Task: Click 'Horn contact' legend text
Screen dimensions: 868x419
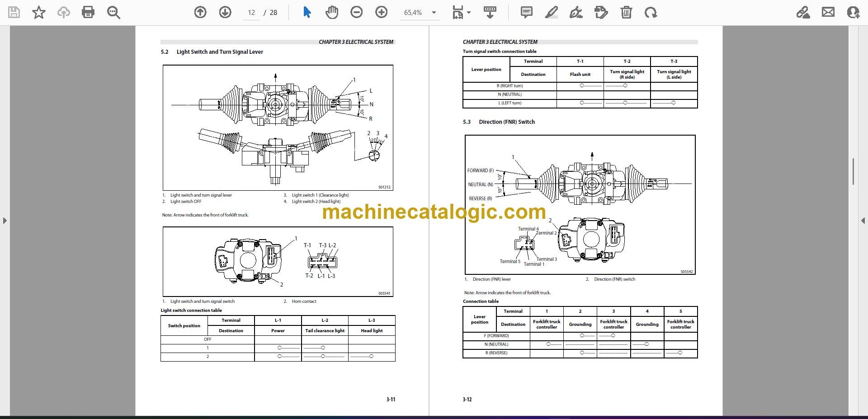Action: coord(304,301)
